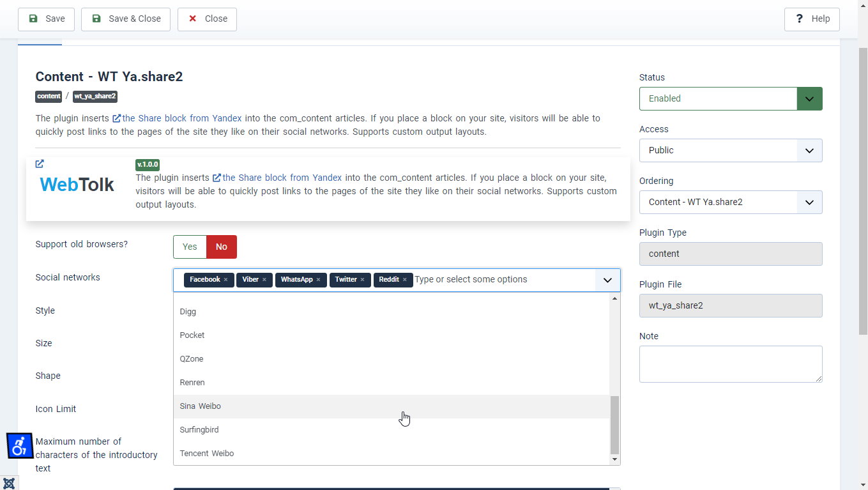Viewport: 868px width, 490px height.
Task: Click the Close button in toolbar
Action: pos(207,19)
